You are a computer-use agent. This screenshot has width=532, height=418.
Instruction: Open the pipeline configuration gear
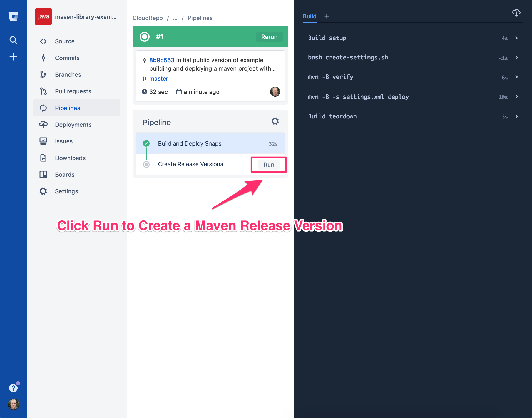click(x=275, y=121)
